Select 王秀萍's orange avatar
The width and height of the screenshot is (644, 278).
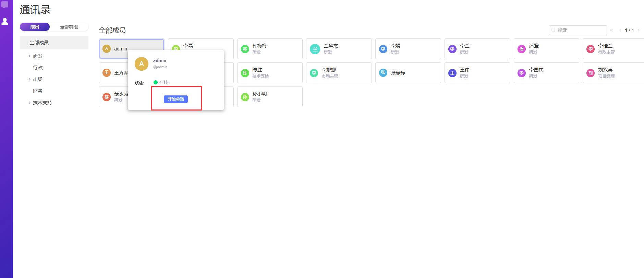[x=107, y=73]
